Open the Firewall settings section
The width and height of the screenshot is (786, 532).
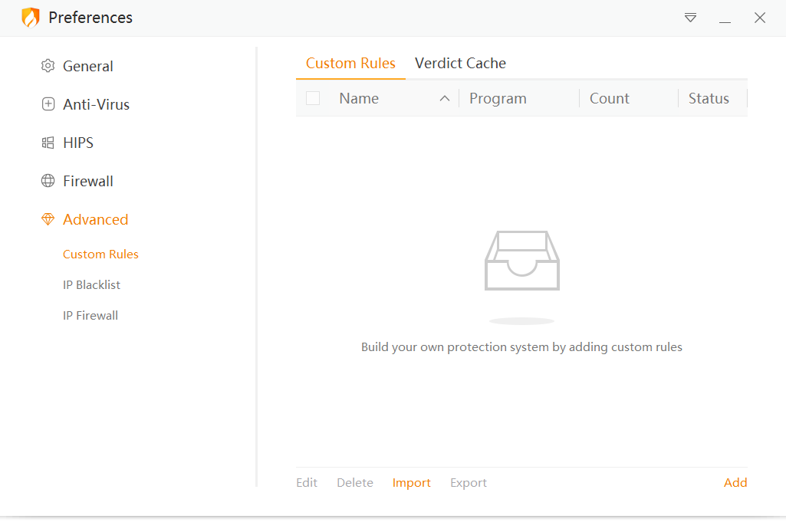click(x=87, y=181)
